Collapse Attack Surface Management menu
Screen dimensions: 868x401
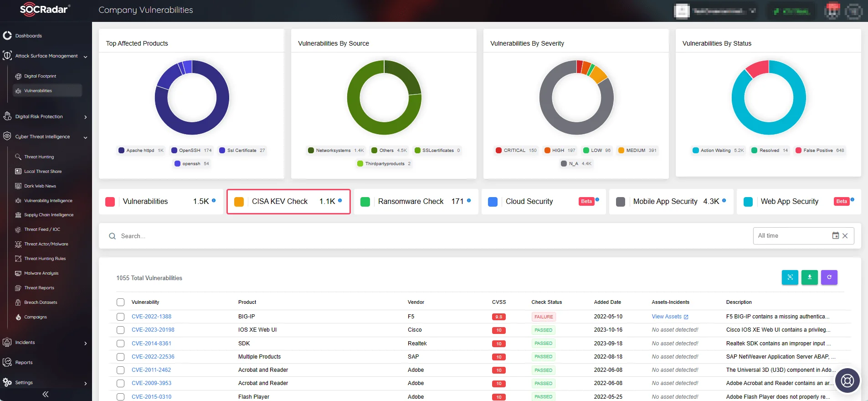[x=85, y=57]
